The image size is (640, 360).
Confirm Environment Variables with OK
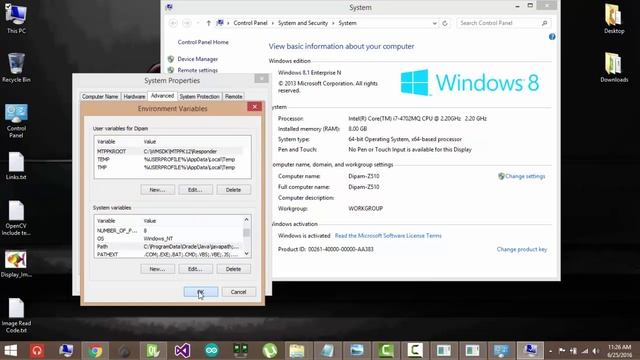pos(201,292)
